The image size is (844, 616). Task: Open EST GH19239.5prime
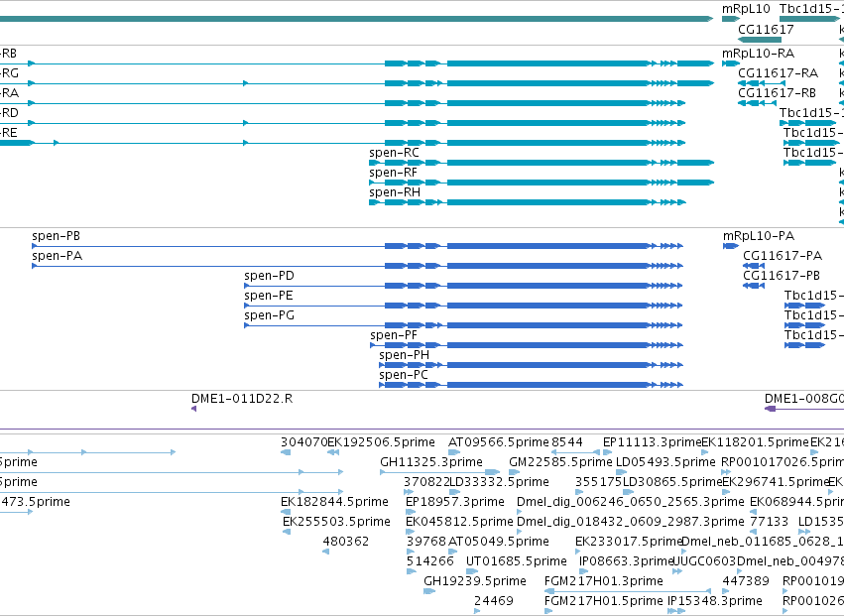(475, 582)
